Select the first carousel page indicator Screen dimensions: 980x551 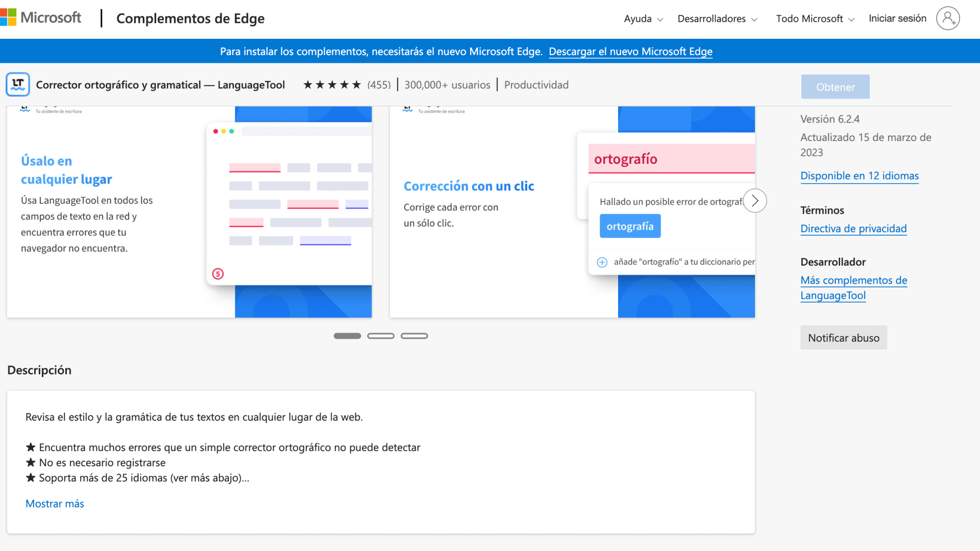[x=347, y=336]
